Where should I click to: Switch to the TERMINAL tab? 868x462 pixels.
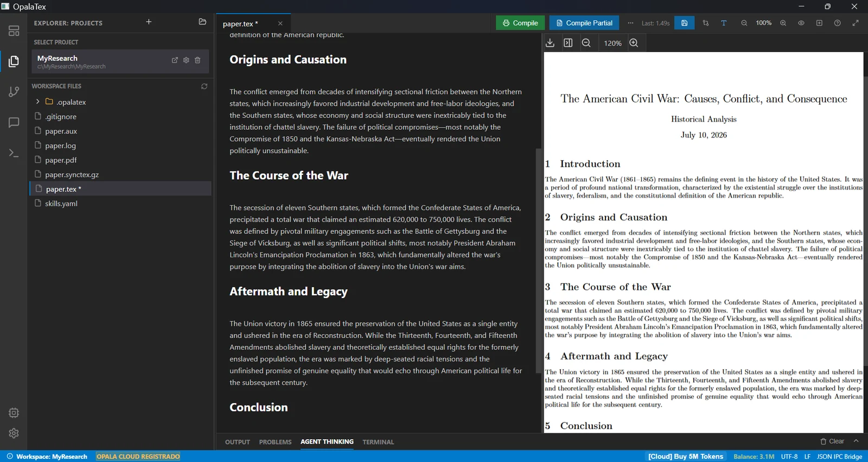pyautogui.click(x=378, y=442)
